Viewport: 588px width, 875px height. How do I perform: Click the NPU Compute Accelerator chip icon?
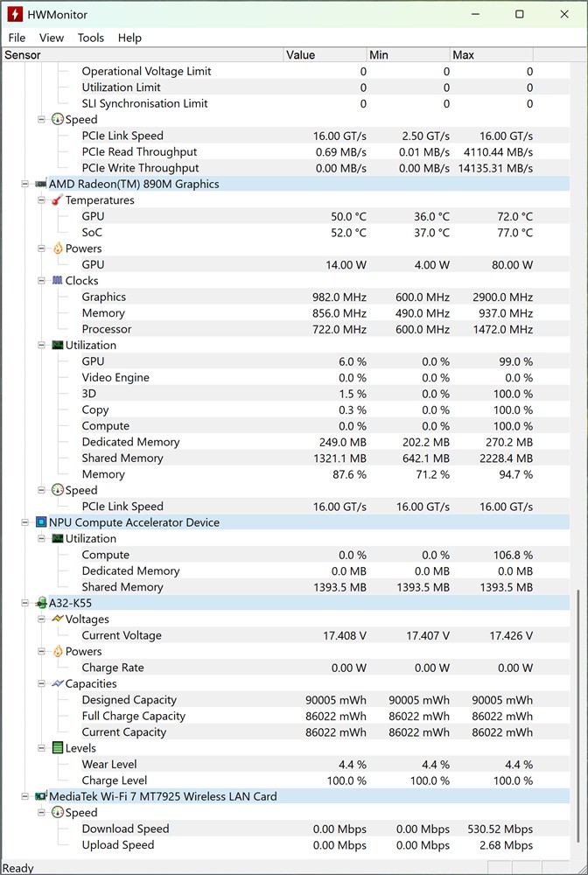[x=40, y=522]
